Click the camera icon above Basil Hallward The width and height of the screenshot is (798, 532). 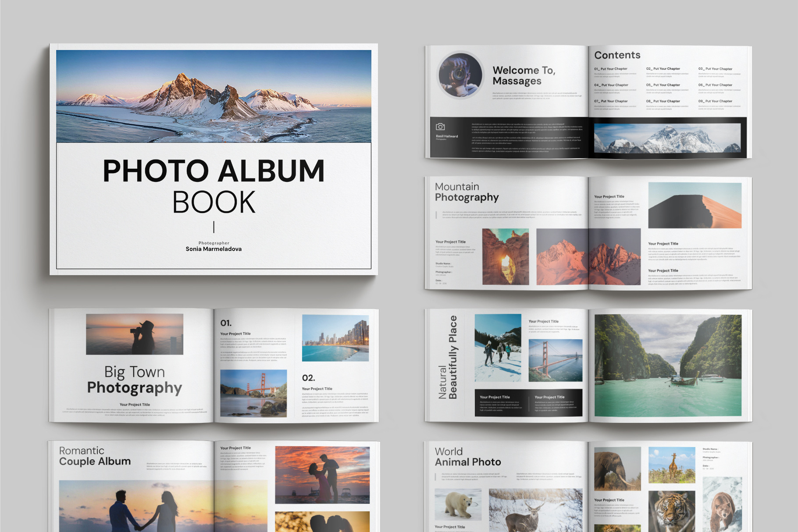click(x=440, y=127)
